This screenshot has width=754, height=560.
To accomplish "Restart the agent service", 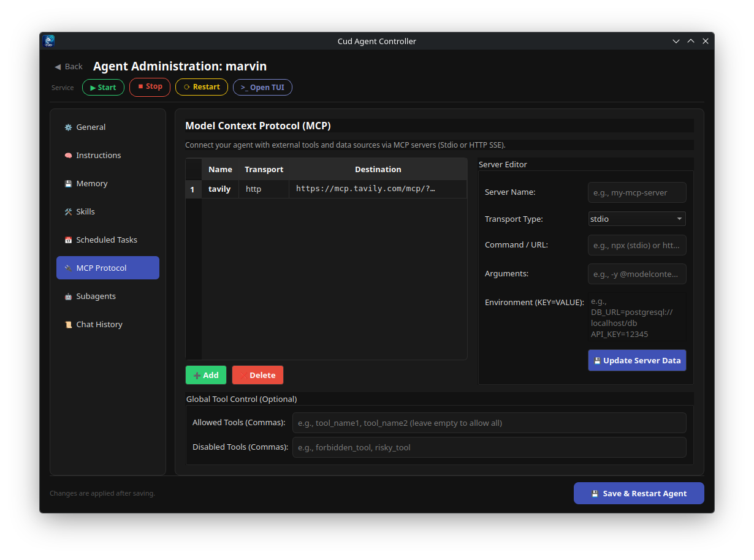I will [202, 87].
